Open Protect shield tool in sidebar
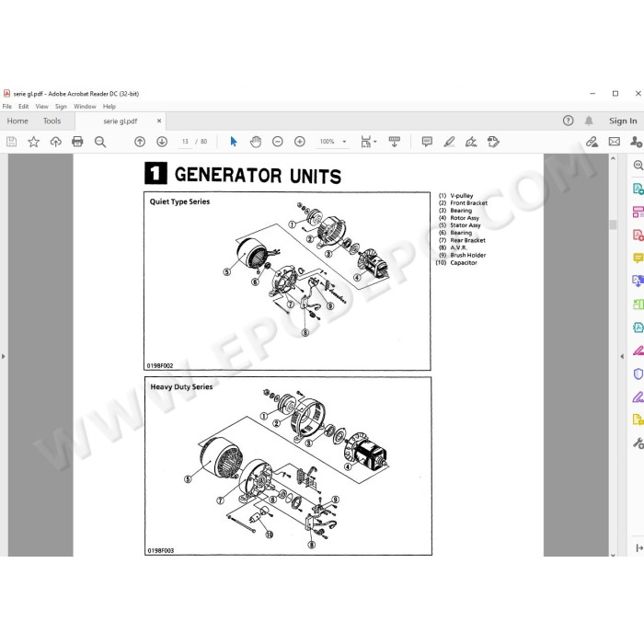 coord(638,374)
